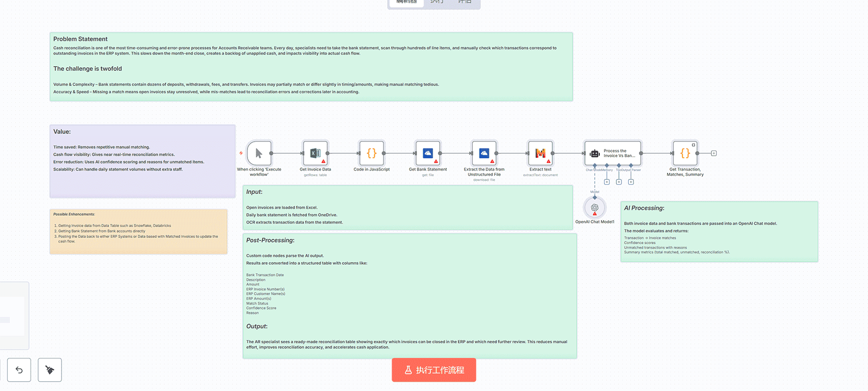Select the Code in JavaScript node

tap(371, 154)
